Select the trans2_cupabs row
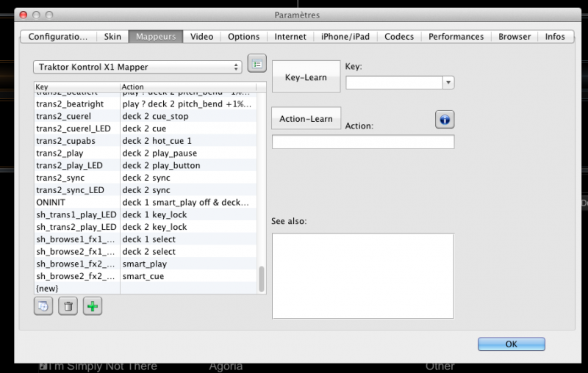 click(x=146, y=141)
